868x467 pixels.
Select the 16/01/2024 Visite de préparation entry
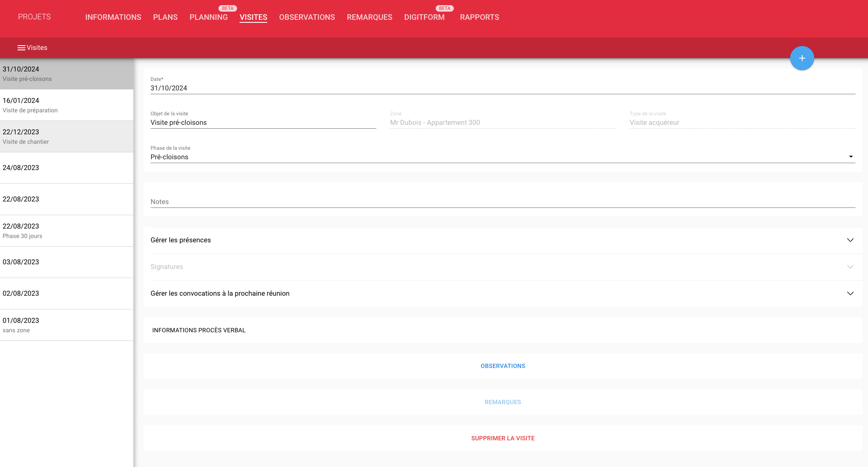(x=67, y=105)
